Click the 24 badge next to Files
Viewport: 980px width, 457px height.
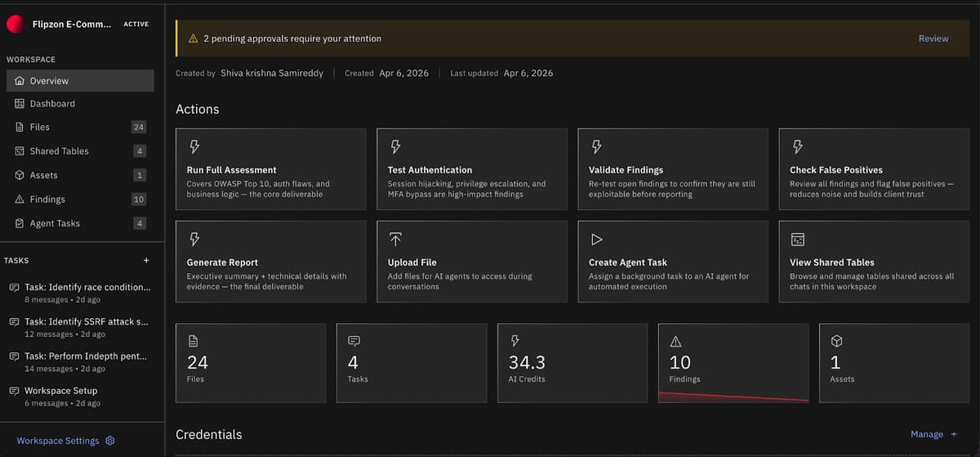pos(139,128)
